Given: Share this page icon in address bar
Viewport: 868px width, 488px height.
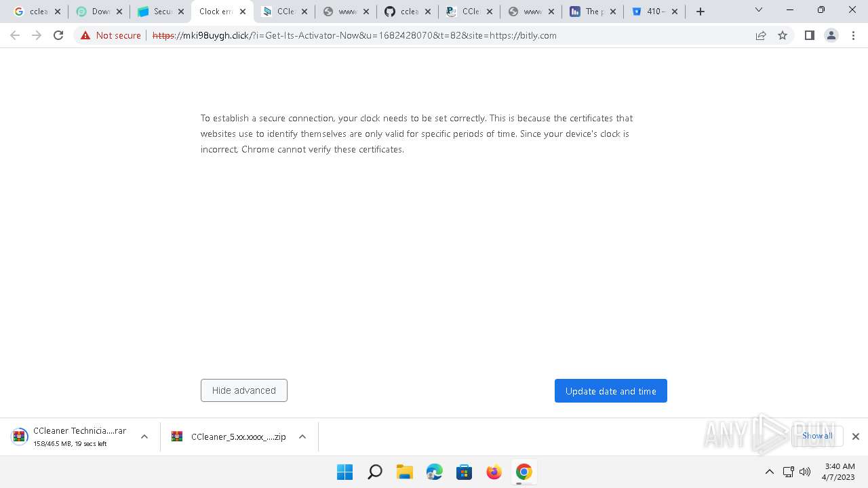Looking at the screenshot, I should tap(761, 35).
